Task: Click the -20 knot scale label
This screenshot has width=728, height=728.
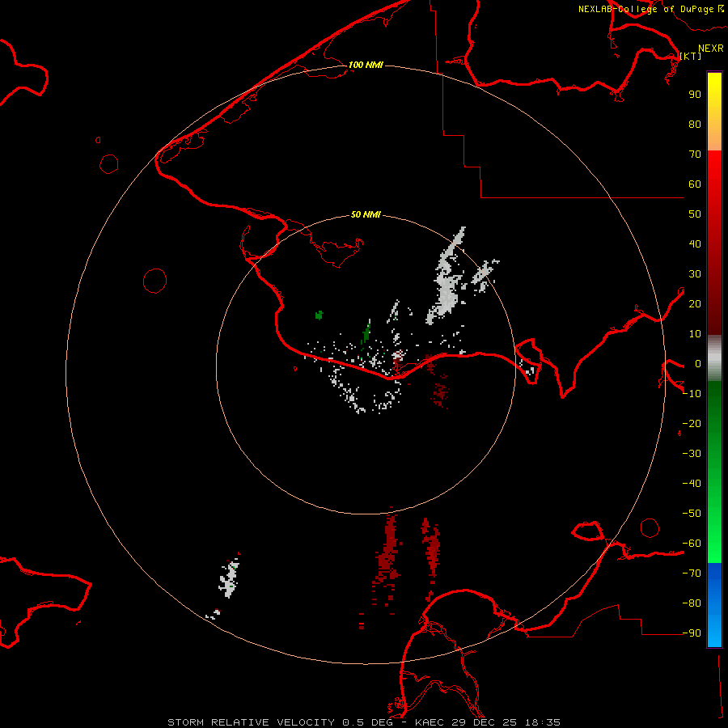Action: click(692, 423)
